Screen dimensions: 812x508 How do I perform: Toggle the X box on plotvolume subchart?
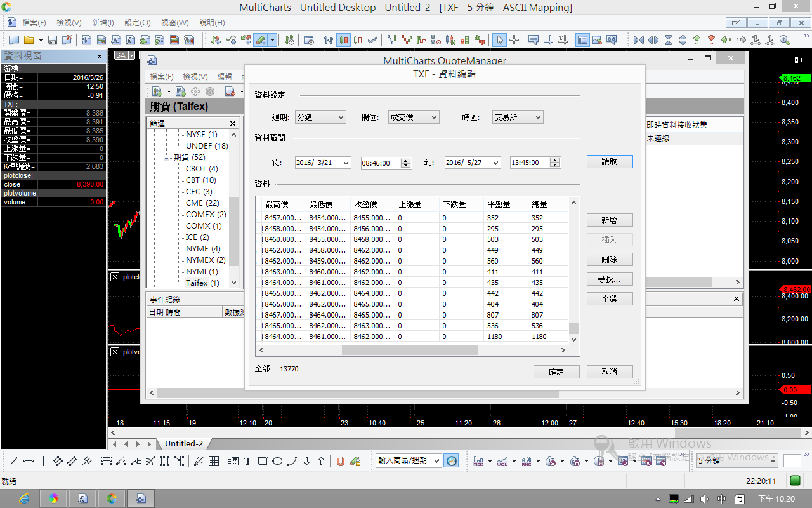click(115, 352)
